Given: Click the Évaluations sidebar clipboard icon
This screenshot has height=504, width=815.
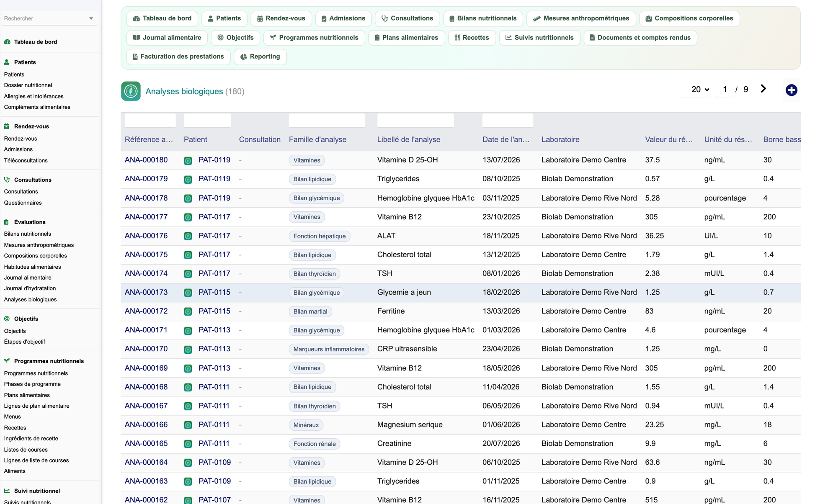Looking at the screenshot, I should click(x=7, y=222).
